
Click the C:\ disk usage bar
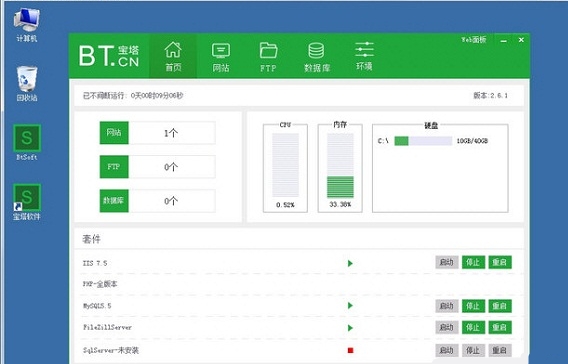(x=423, y=141)
